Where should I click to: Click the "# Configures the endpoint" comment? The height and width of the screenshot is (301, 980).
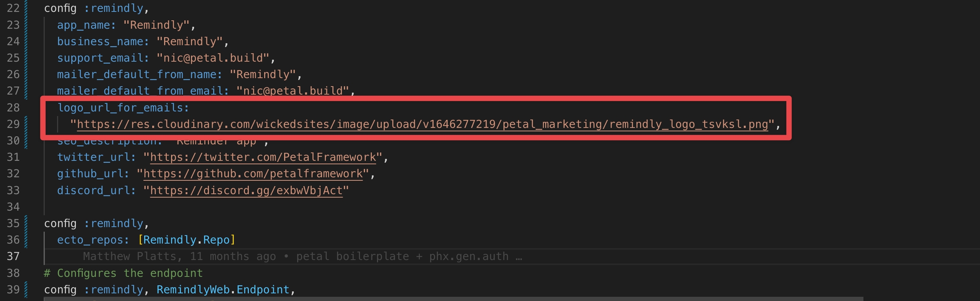click(x=123, y=273)
